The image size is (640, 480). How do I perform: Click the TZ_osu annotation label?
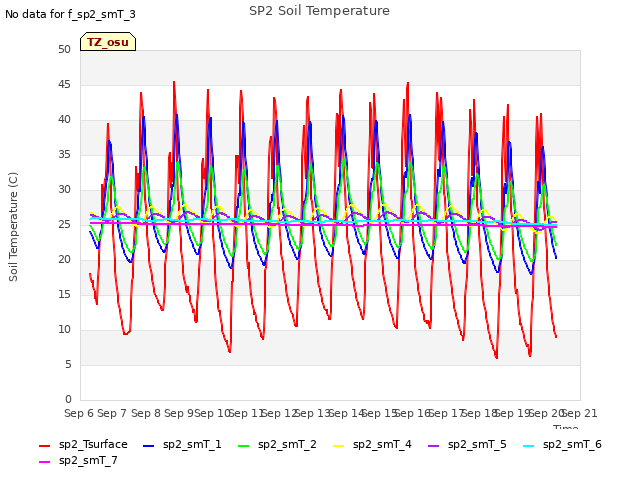(x=108, y=42)
